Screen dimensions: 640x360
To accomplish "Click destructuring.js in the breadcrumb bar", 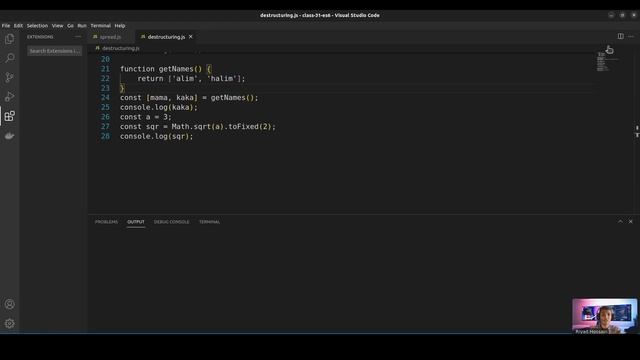I will point(120,48).
